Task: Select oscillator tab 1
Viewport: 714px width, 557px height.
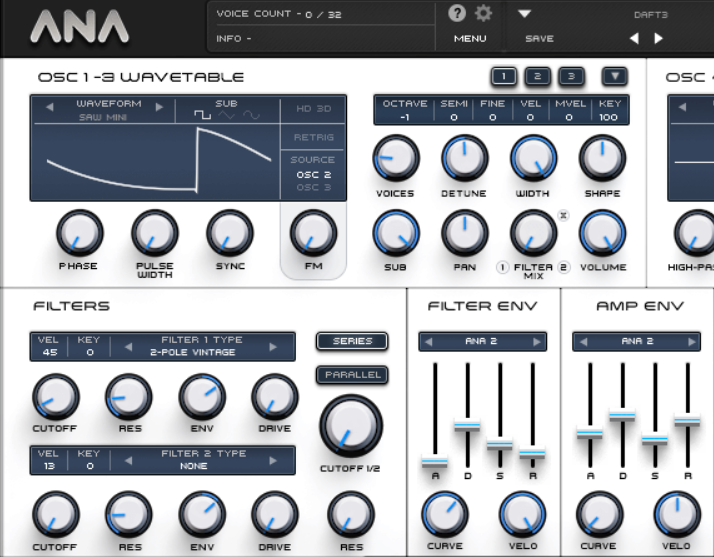Action: pos(504,77)
